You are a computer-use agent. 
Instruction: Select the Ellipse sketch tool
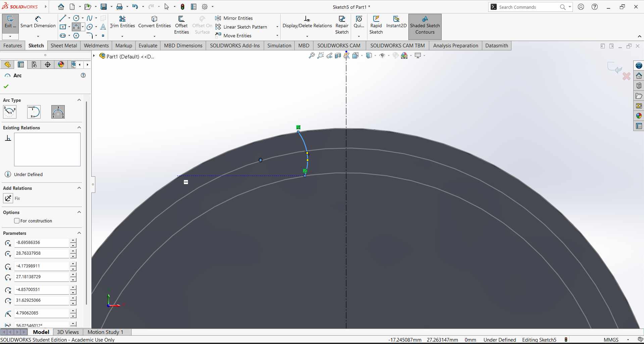[x=90, y=27]
